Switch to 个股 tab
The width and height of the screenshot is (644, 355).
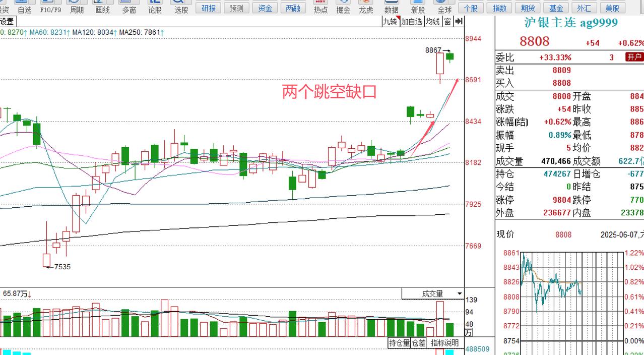point(471,8)
